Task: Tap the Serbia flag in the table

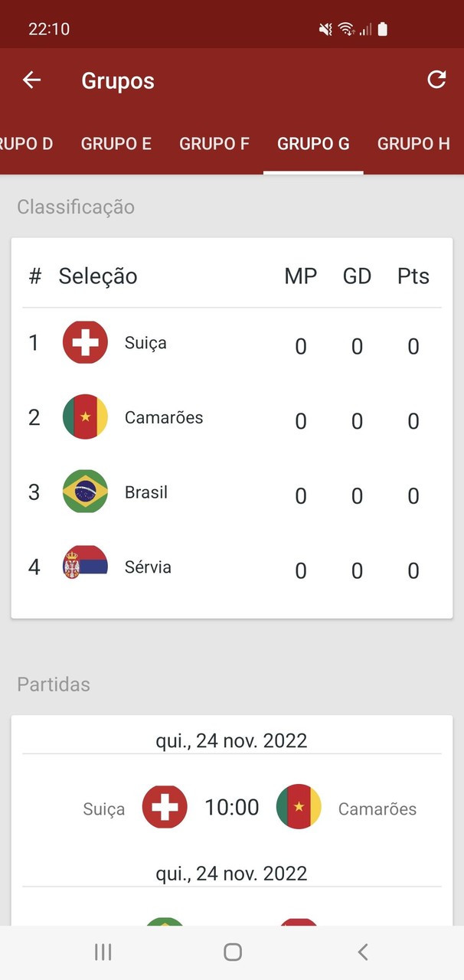Action: (x=85, y=567)
